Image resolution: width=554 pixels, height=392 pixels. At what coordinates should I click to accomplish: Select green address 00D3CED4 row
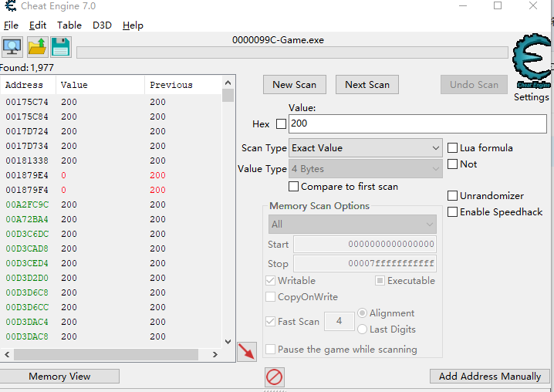111,263
